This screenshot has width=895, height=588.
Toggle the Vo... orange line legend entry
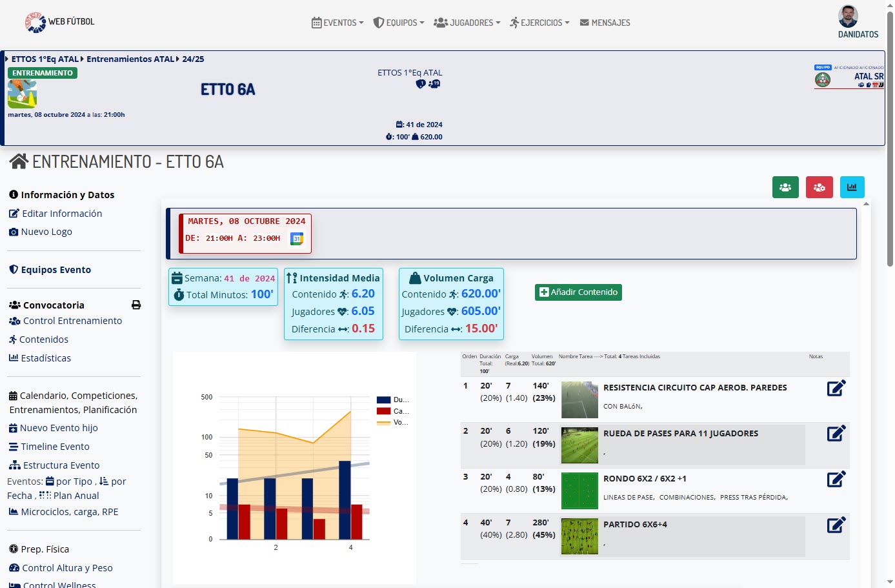point(392,423)
